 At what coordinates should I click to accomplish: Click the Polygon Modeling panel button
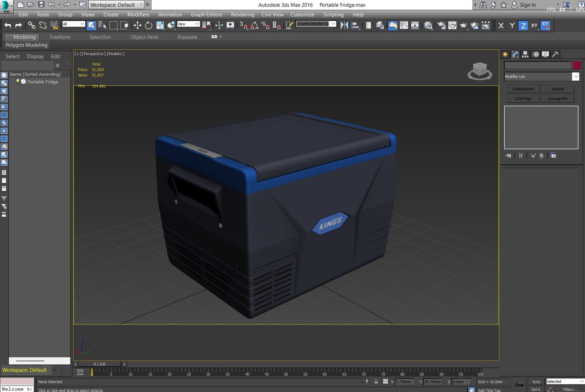(27, 45)
